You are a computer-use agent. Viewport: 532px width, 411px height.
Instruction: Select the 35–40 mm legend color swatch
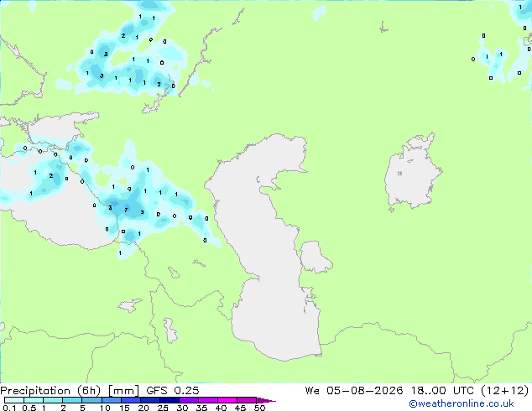(x=207, y=400)
